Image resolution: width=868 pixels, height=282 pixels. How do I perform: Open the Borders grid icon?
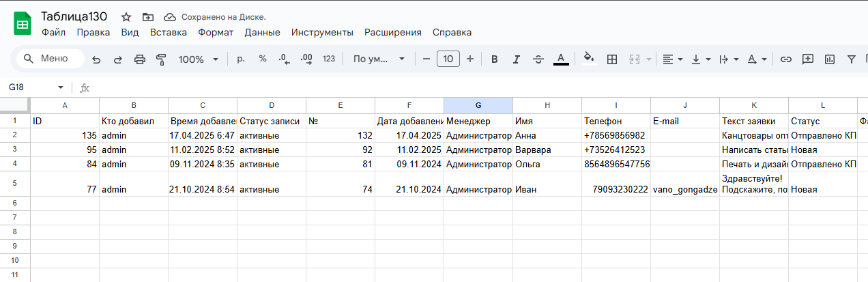point(612,59)
